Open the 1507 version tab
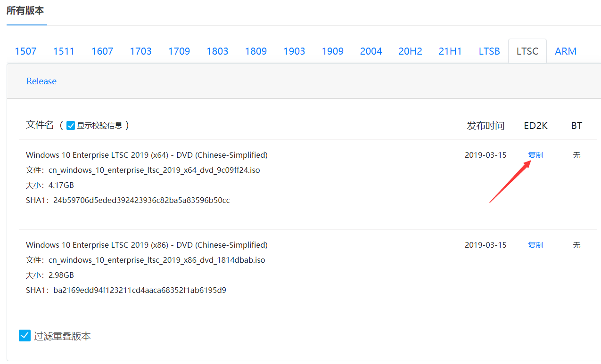This screenshot has height=364, width=601. coord(25,51)
